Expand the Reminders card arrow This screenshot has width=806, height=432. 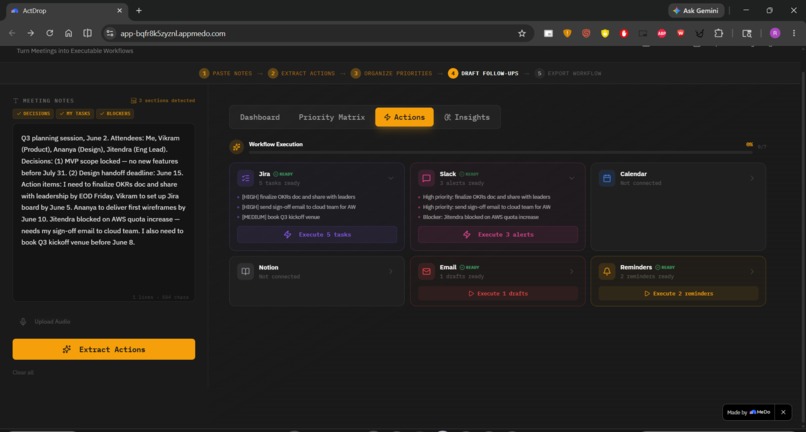pos(752,272)
